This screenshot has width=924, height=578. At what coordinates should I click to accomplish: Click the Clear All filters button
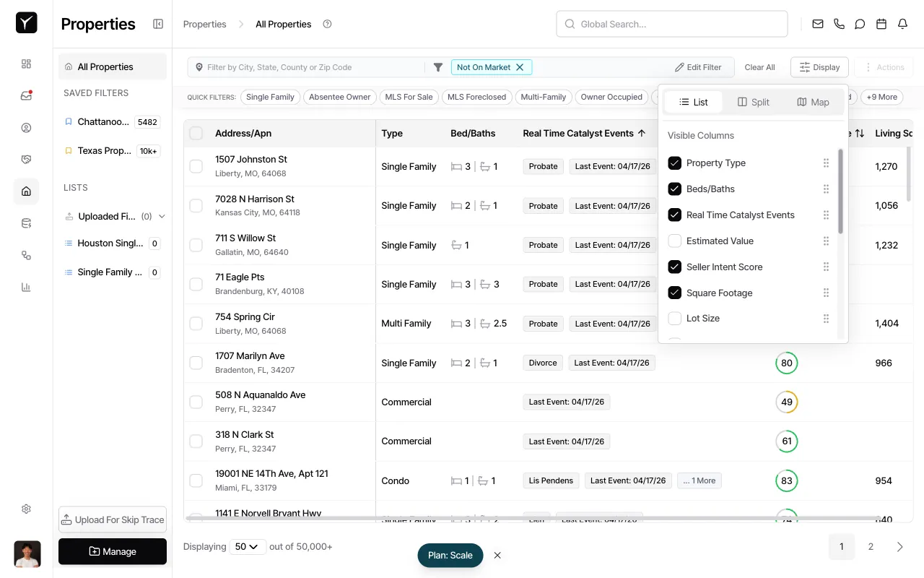759,66
